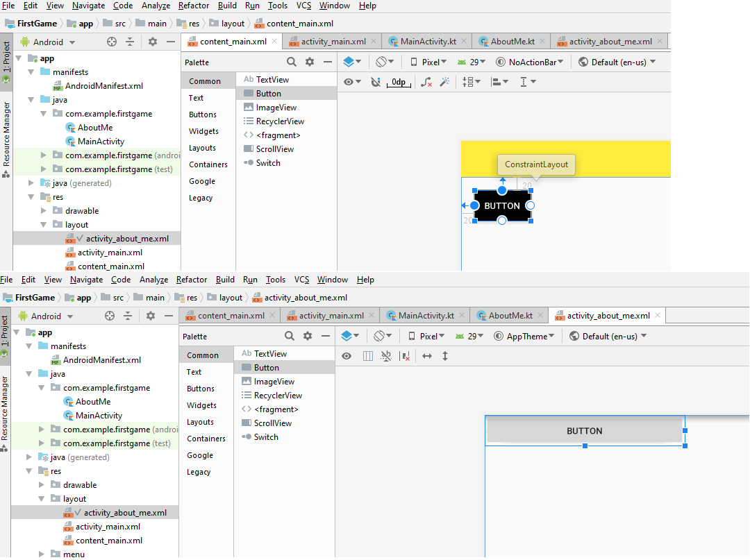Click clear weights icon in lower window toolbar
Image resolution: width=750 pixels, height=560 pixels.
click(405, 356)
